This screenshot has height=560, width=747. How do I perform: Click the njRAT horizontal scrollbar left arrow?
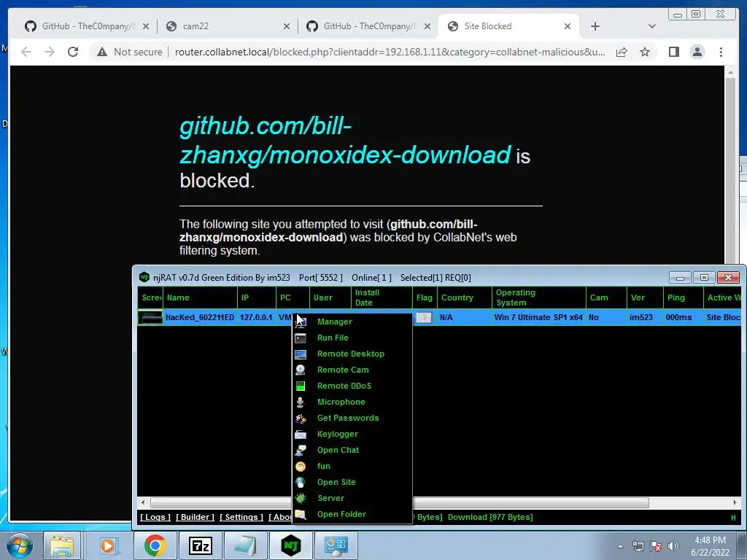coord(143,503)
